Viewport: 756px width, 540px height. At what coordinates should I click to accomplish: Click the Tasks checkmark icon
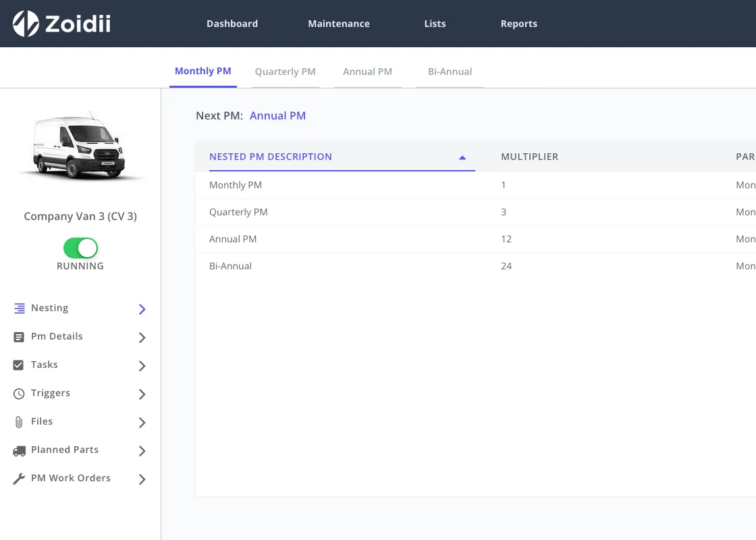pyautogui.click(x=18, y=365)
